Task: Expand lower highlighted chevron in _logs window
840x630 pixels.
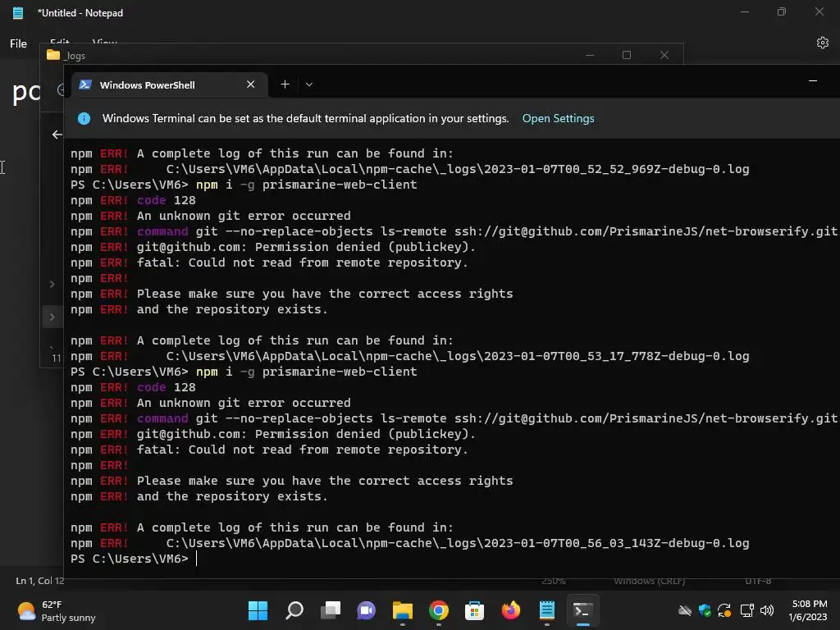Action: [x=52, y=317]
